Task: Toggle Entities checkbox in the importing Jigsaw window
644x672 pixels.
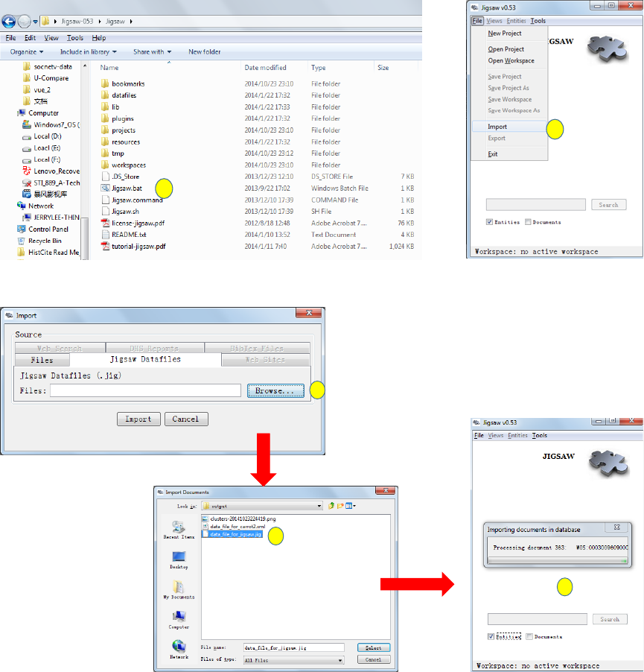Action: [x=491, y=637]
